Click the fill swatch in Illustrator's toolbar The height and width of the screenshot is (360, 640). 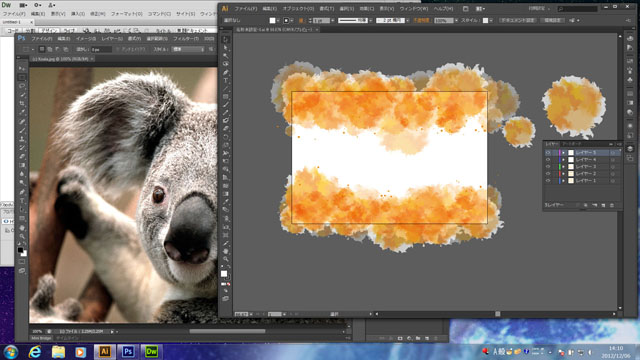[x=224, y=273]
